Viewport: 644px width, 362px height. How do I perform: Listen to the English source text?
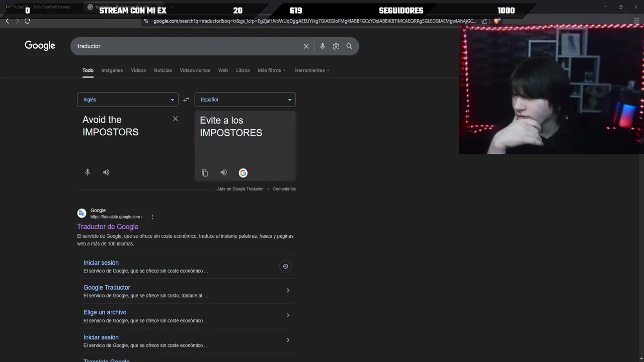(x=106, y=172)
